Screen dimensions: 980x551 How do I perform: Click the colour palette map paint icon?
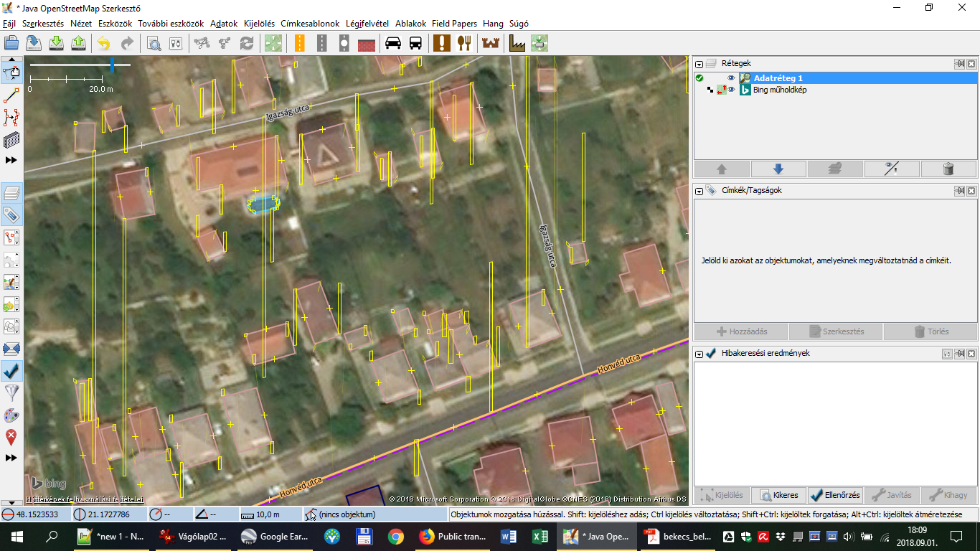pyautogui.click(x=11, y=415)
